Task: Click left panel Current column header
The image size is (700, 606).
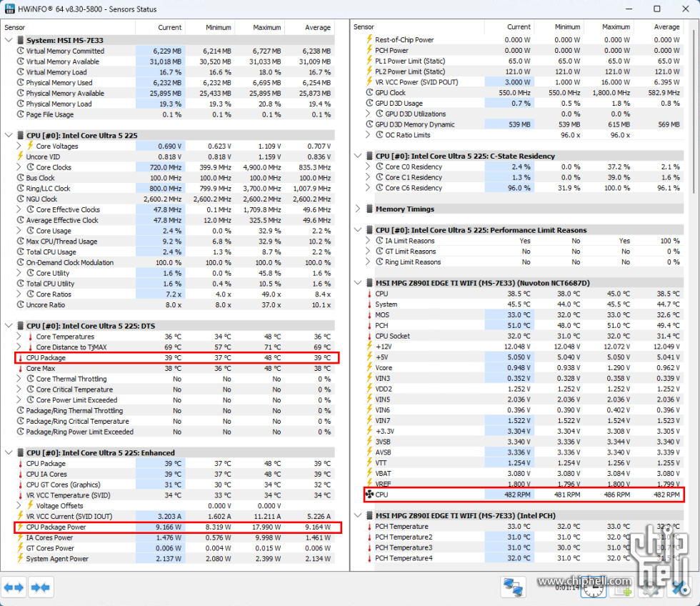Action: (160, 27)
